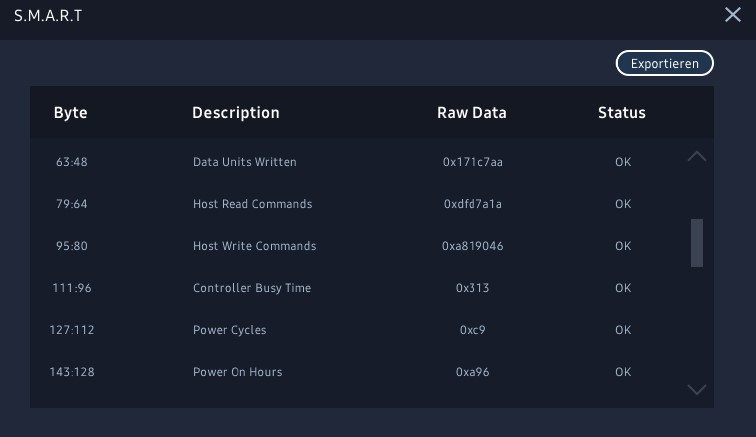Click byte range 79:64
756x437 pixels.
(71, 204)
